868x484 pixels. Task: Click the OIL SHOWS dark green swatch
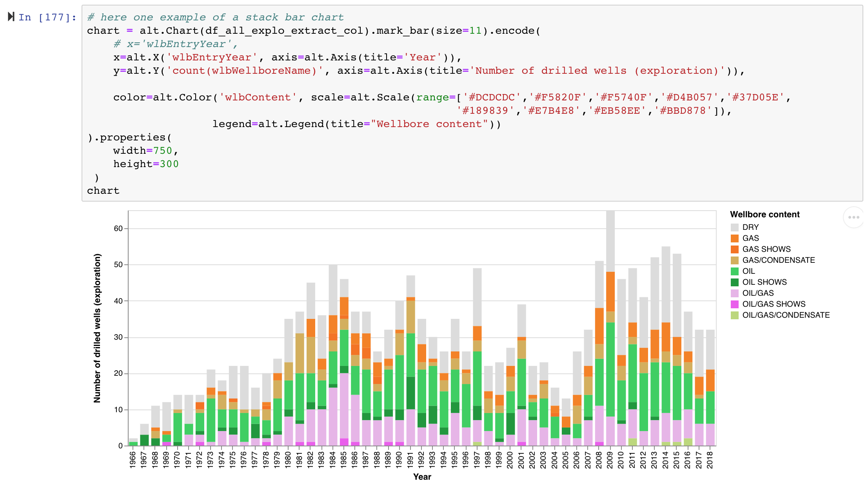[x=734, y=282]
